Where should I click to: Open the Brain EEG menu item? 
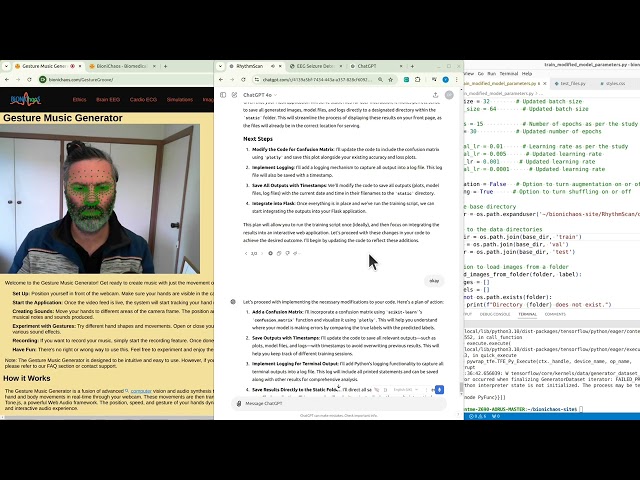pos(108,100)
